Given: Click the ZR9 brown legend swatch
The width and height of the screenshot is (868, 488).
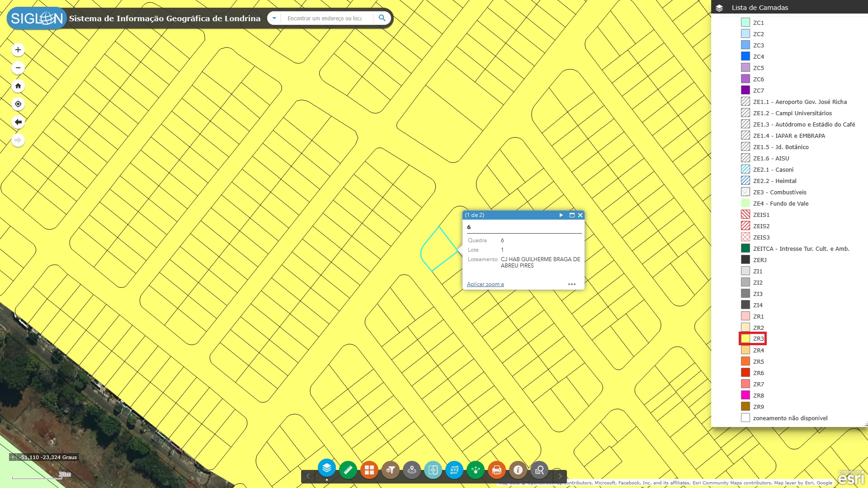Looking at the screenshot, I should click(745, 407).
